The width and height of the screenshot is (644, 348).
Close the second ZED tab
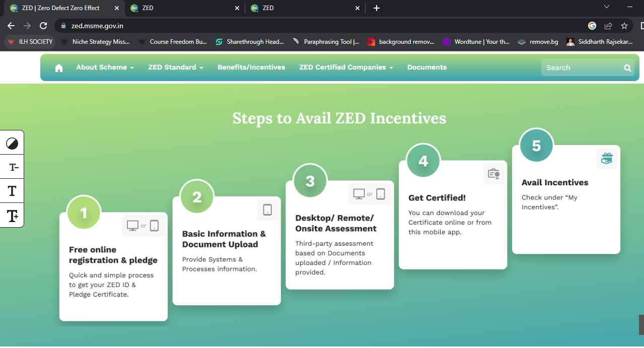237,8
